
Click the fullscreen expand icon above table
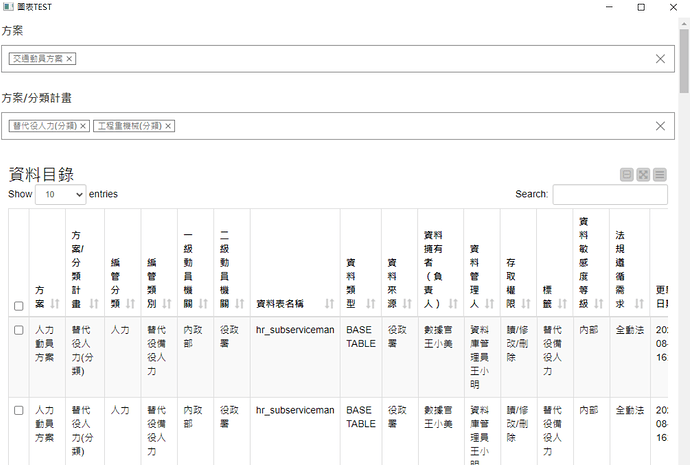pos(644,175)
